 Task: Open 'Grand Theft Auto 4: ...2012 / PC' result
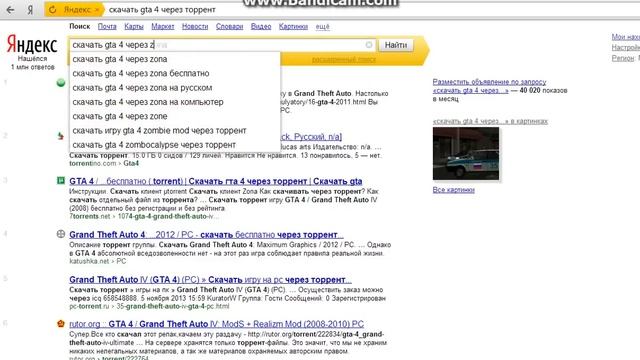click(x=206, y=235)
